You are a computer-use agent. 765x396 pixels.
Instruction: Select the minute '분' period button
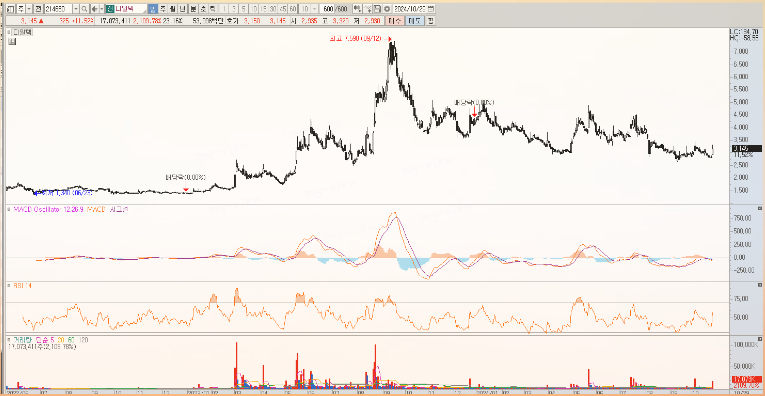click(193, 9)
